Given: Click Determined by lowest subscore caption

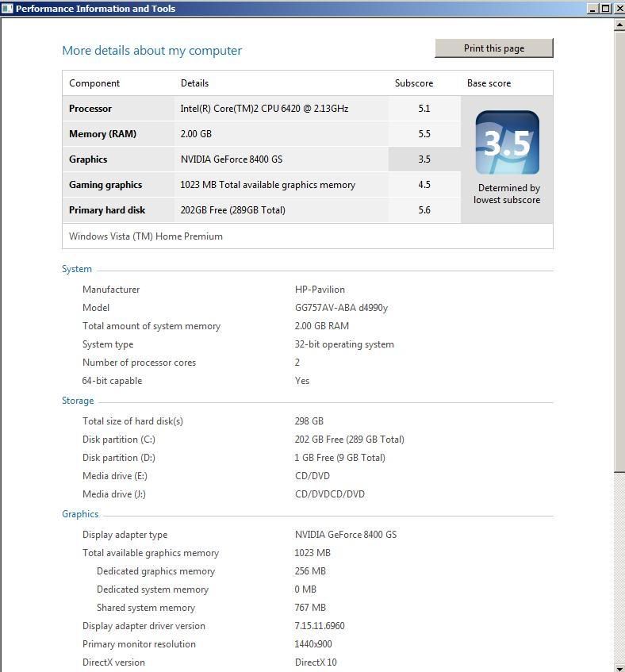Looking at the screenshot, I should [x=507, y=194].
